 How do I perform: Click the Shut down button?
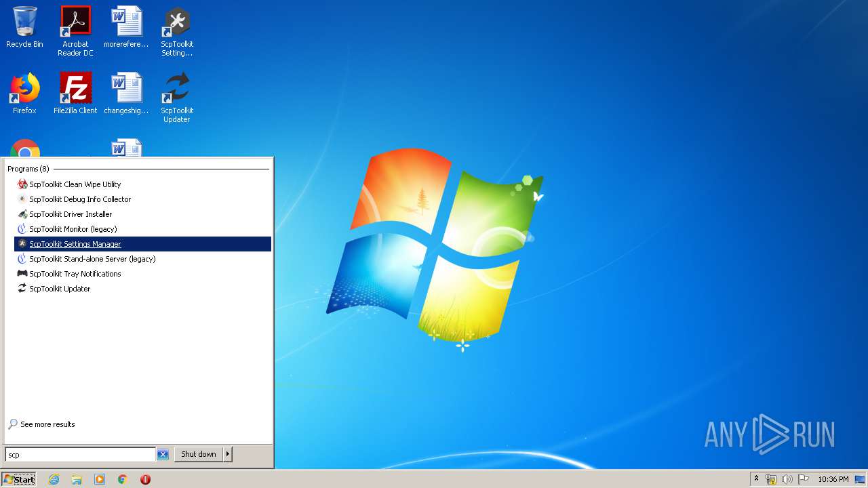[199, 454]
